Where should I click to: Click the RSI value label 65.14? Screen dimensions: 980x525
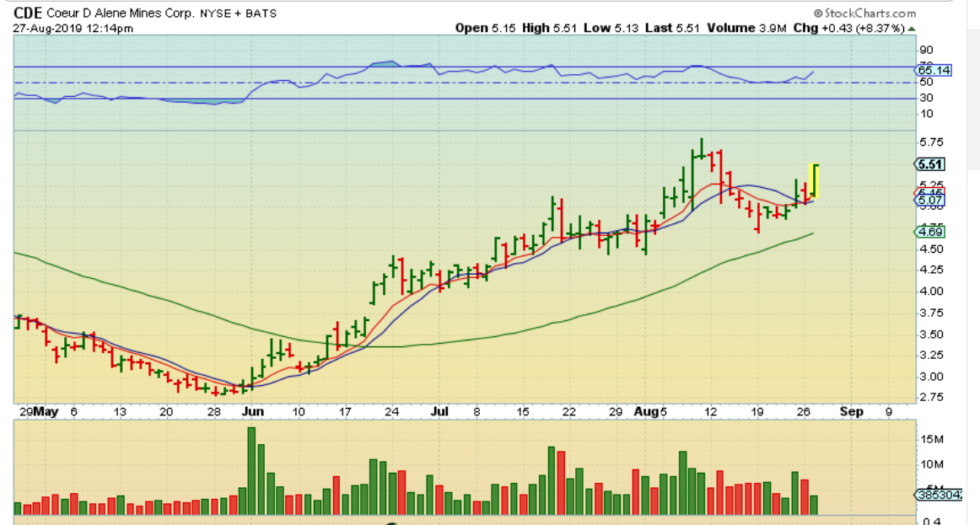(934, 70)
